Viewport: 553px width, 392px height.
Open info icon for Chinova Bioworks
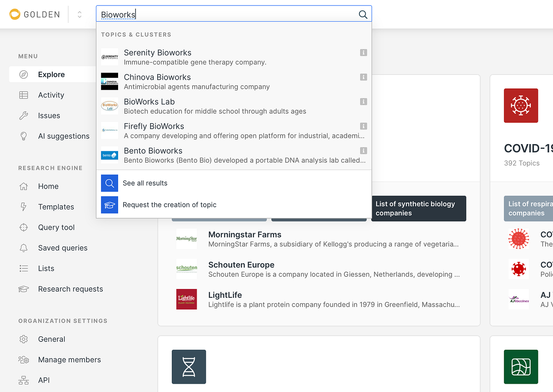click(x=363, y=77)
